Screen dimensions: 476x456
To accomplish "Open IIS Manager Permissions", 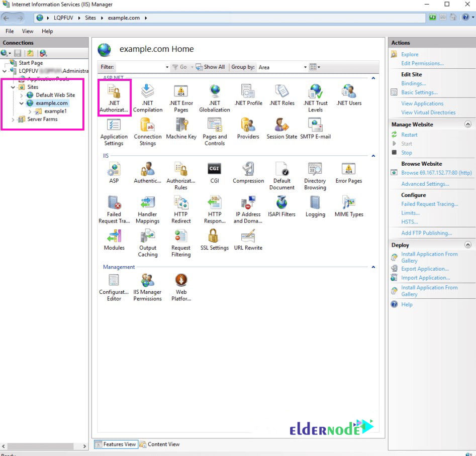I will (x=148, y=287).
